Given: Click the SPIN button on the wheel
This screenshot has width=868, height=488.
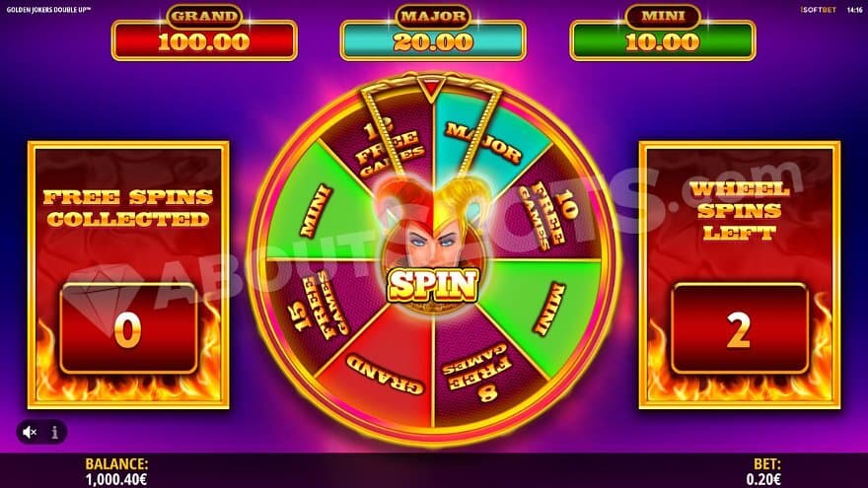Looking at the screenshot, I should click(x=432, y=285).
